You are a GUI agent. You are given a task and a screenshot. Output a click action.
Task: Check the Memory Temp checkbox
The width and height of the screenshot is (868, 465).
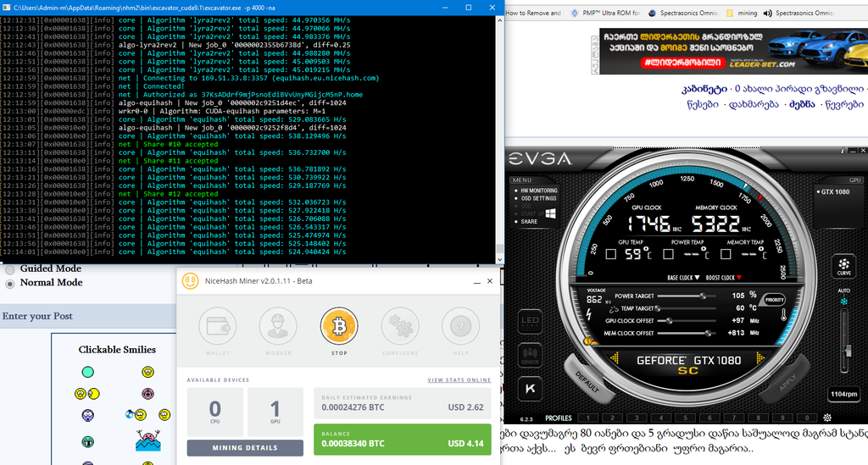[x=726, y=254]
